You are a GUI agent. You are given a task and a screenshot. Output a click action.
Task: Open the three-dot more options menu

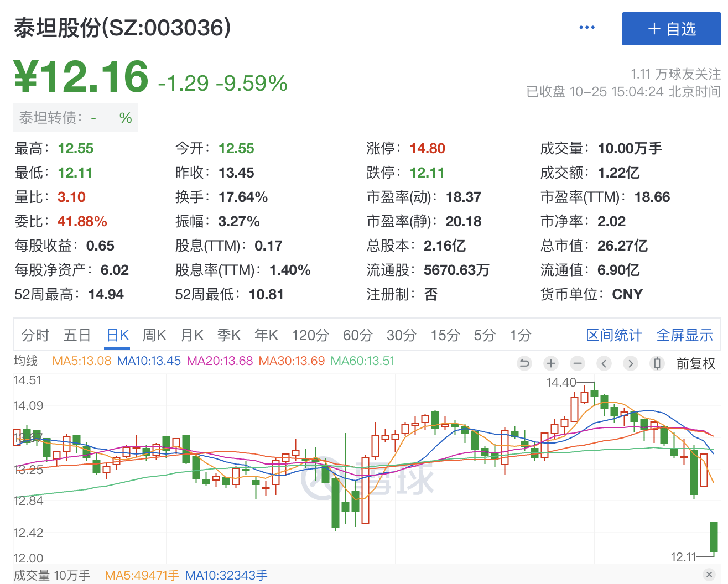586,28
